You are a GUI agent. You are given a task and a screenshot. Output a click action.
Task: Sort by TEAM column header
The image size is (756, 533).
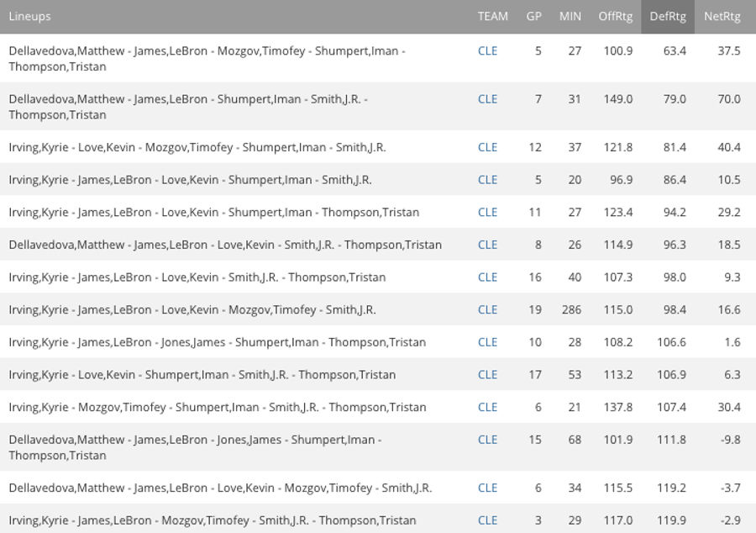[x=493, y=17]
